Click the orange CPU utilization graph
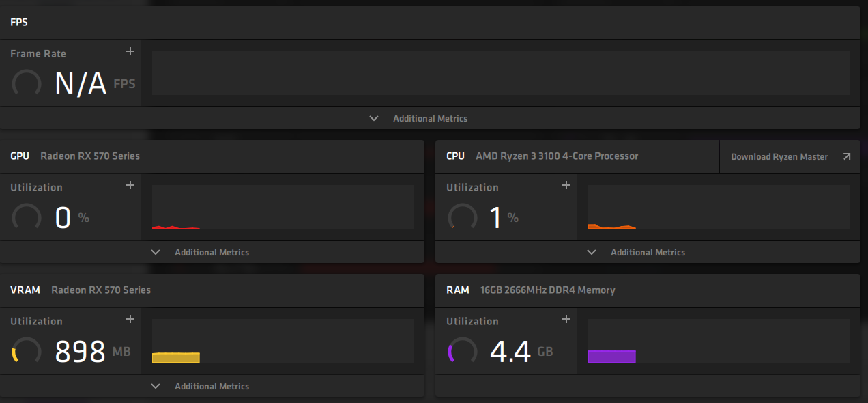 pyautogui.click(x=611, y=226)
